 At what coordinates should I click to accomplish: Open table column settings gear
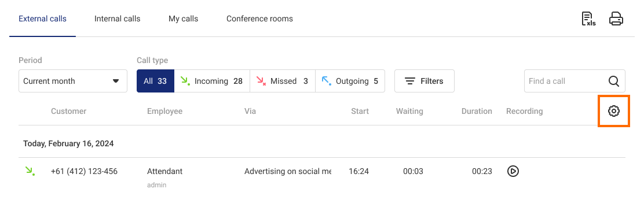pos(614,111)
